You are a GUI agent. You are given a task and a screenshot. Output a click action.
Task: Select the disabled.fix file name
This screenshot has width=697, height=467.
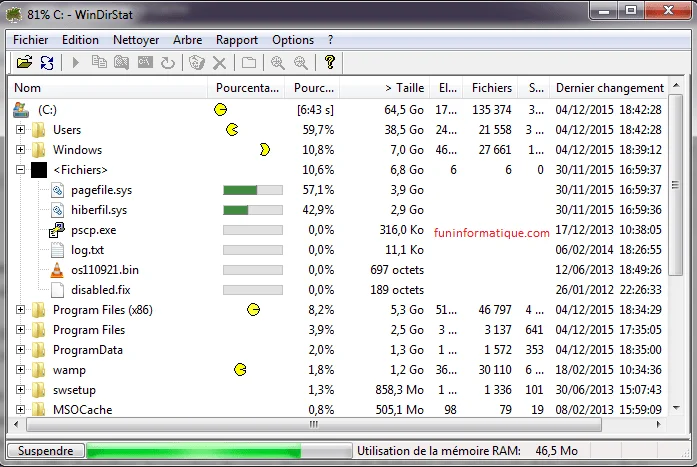[100, 290]
